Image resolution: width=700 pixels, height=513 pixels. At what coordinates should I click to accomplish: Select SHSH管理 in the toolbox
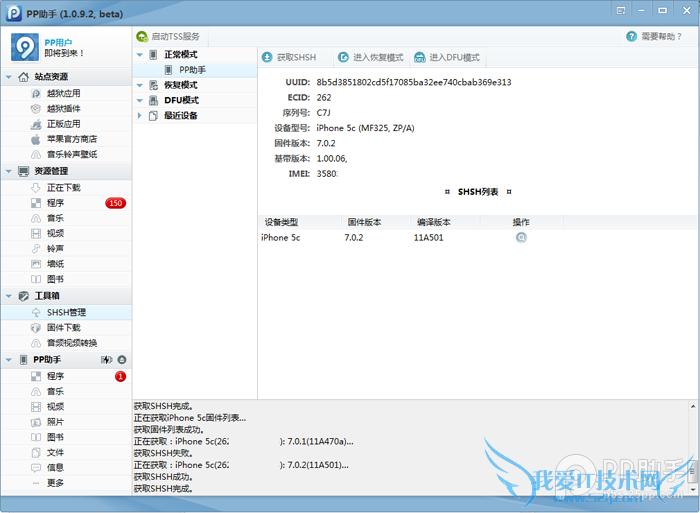[66, 312]
